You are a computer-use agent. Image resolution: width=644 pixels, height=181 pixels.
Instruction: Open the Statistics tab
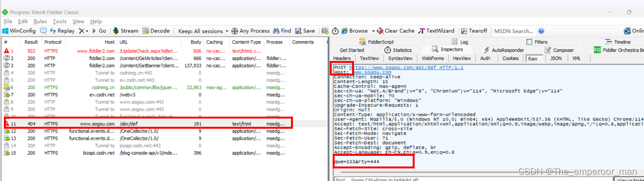[398, 50]
